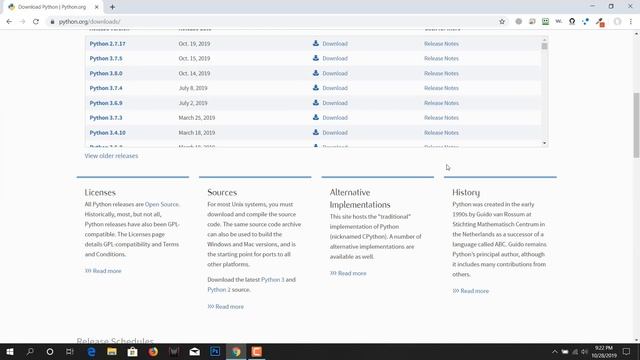Open Windows taskbar search
This screenshot has height=360, width=640.
(30, 351)
